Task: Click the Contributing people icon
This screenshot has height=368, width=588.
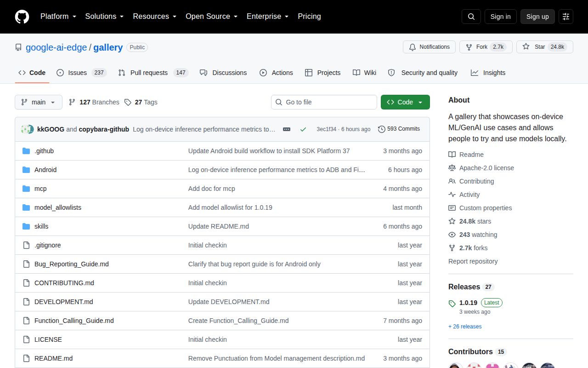Action: tap(452, 181)
